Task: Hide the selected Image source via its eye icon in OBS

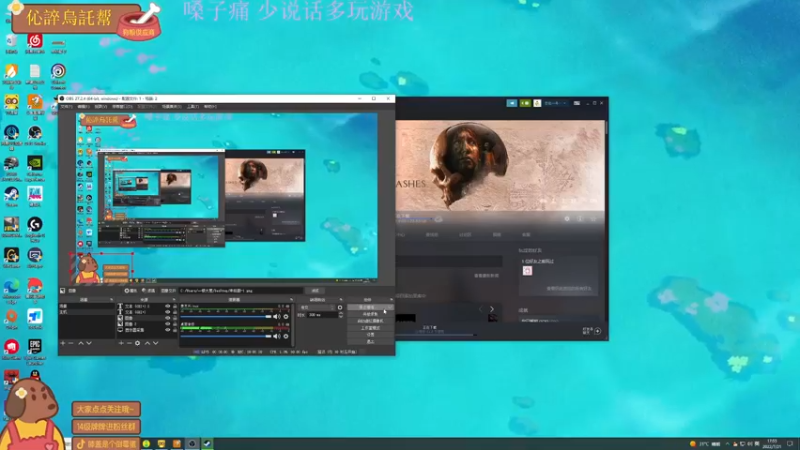Action: [x=168, y=318]
